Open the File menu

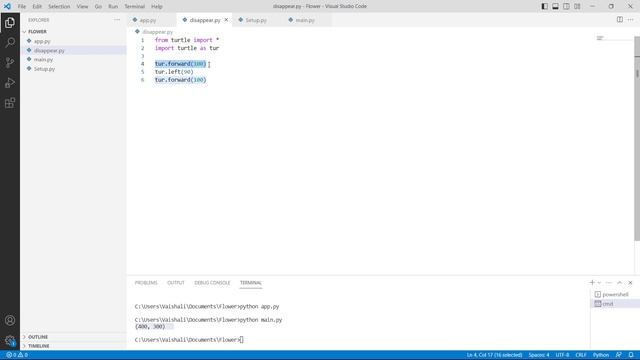pos(22,6)
